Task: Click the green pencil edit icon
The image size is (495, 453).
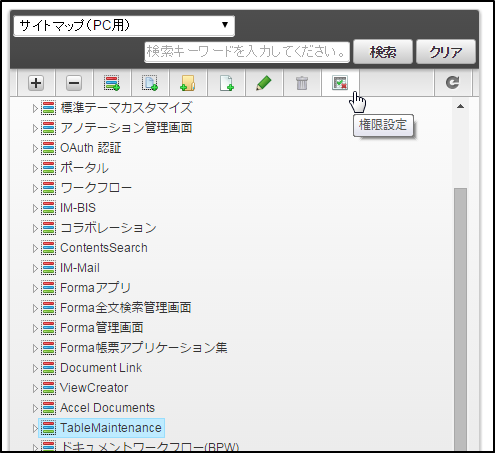Action: point(264,83)
